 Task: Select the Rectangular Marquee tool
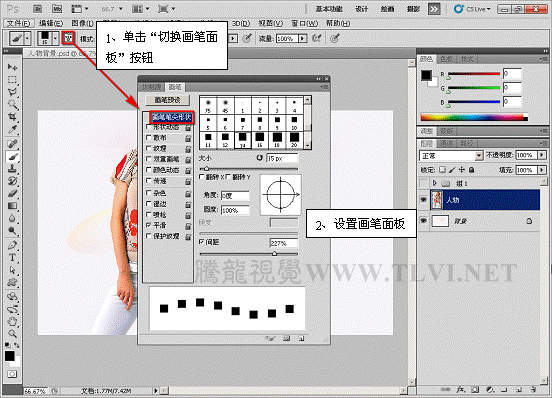click(12, 80)
